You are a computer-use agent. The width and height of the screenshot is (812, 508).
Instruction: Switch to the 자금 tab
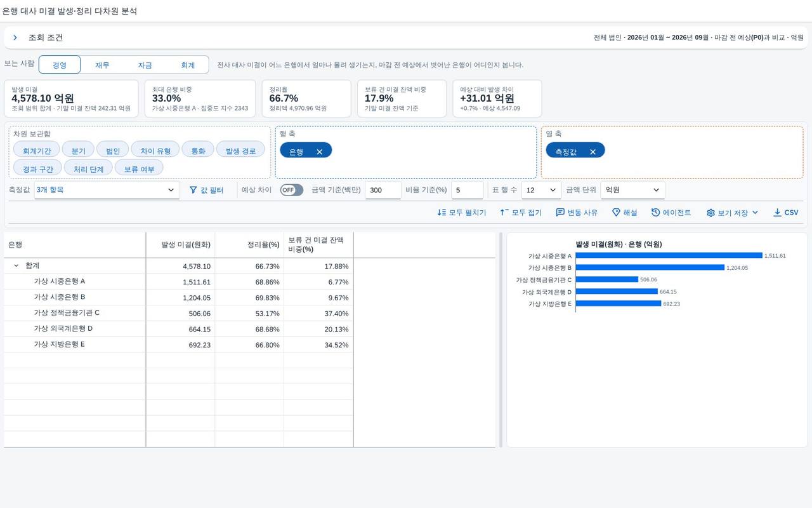click(145, 65)
